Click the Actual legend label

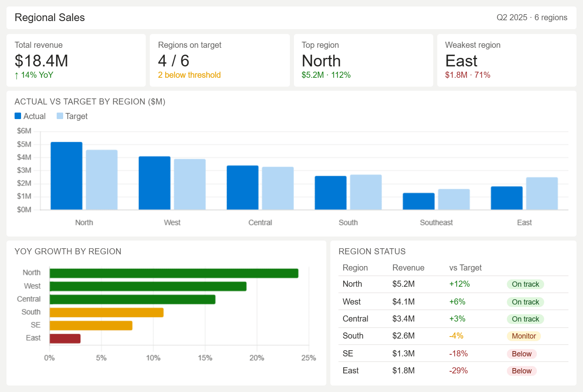(x=34, y=116)
